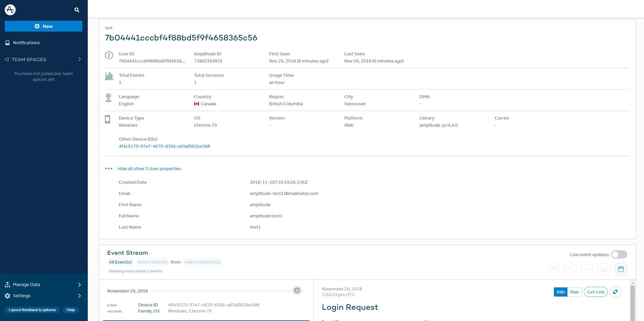This screenshot has width=644, height=321.
Task: Open Layout feedback & options
Action: (x=32, y=310)
